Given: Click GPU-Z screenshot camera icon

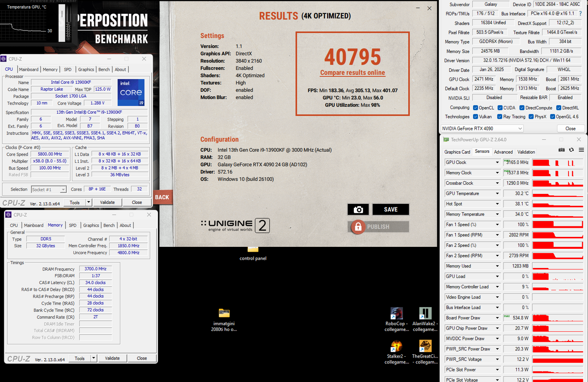Looking at the screenshot, I should click(x=561, y=150).
